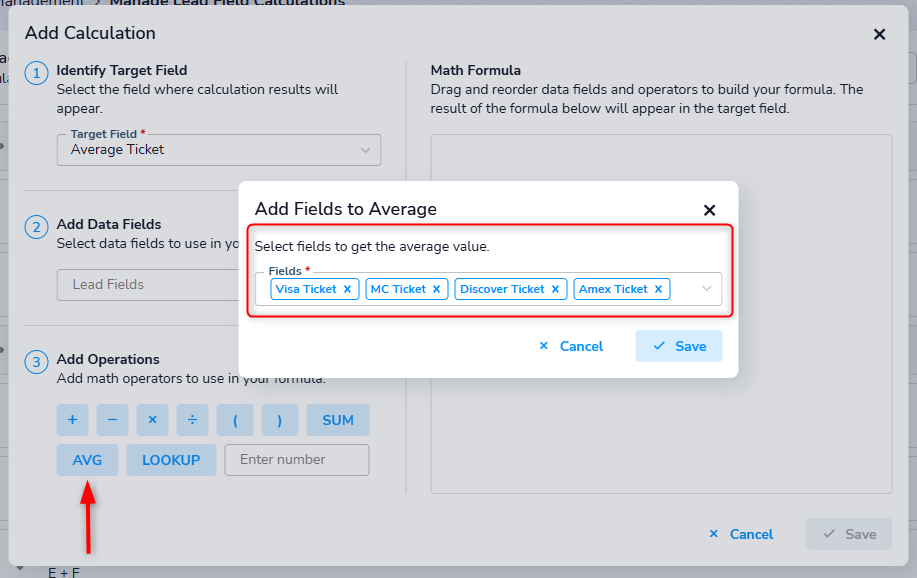
Task: Remove the Visa Ticket field chip
Action: [347, 289]
